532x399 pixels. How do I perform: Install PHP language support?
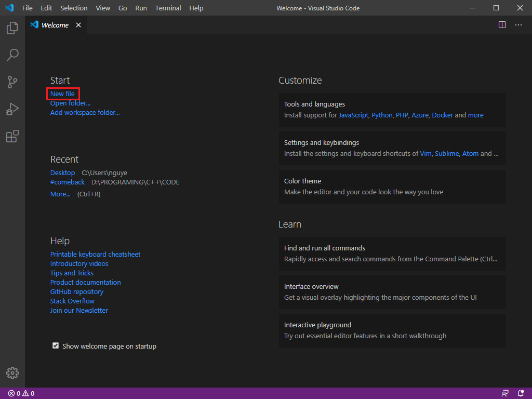(x=402, y=115)
